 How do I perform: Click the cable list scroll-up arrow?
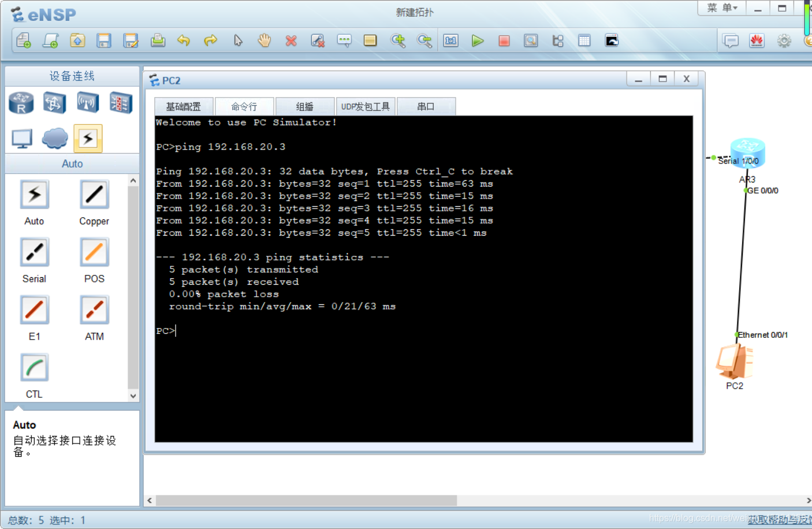coord(133,181)
